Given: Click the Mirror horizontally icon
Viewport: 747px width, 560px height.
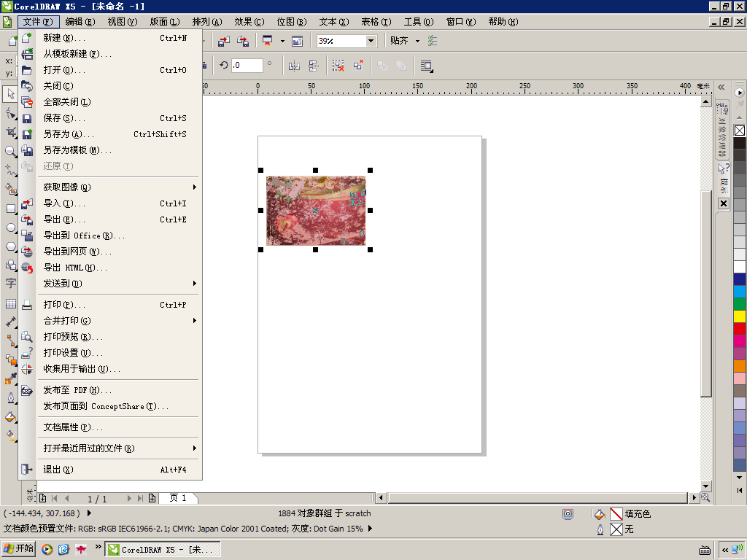Looking at the screenshot, I should pyautogui.click(x=294, y=66).
